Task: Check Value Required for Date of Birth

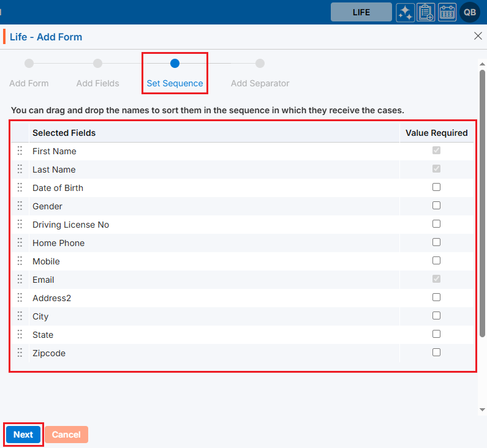Action: tap(436, 187)
